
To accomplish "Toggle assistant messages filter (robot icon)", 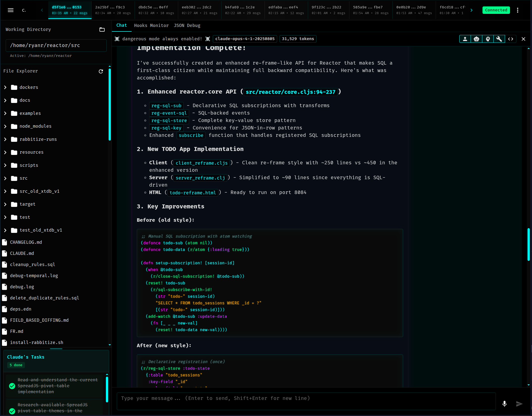I will click(477, 39).
